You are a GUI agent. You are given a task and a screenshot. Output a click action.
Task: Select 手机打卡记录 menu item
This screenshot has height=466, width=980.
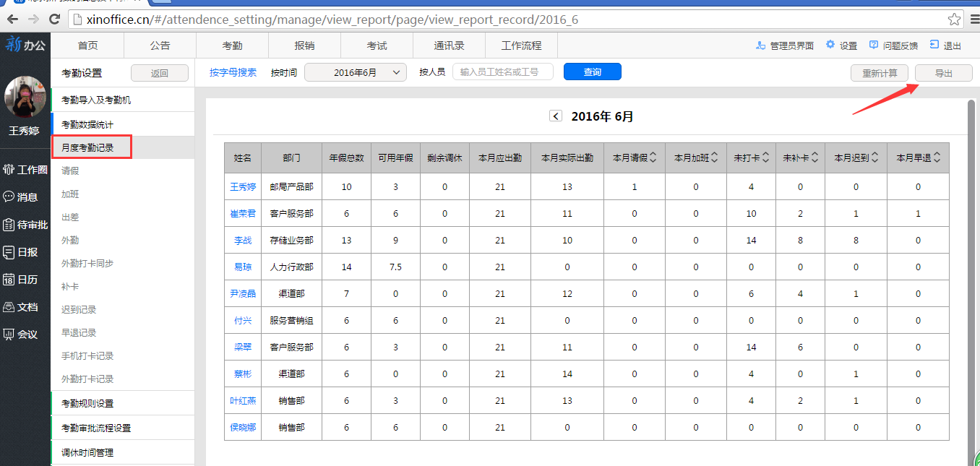(x=87, y=356)
